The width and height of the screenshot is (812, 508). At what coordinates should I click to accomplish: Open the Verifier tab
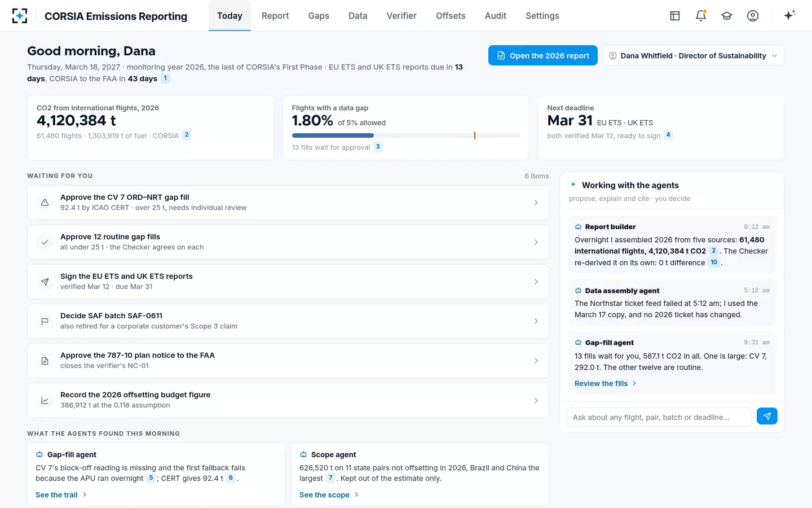(x=401, y=16)
